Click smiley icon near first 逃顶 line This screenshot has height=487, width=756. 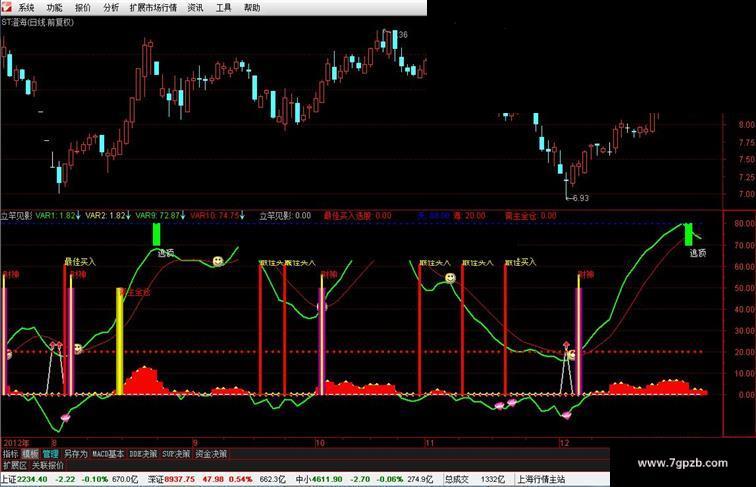pos(218,261)
